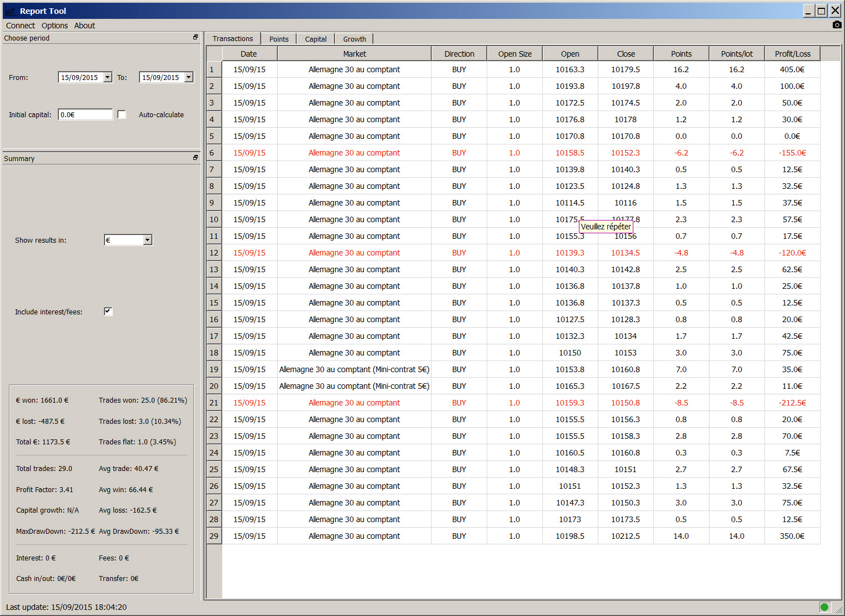Open the Options menu
845x616 pixels.
tap(54, 26)
